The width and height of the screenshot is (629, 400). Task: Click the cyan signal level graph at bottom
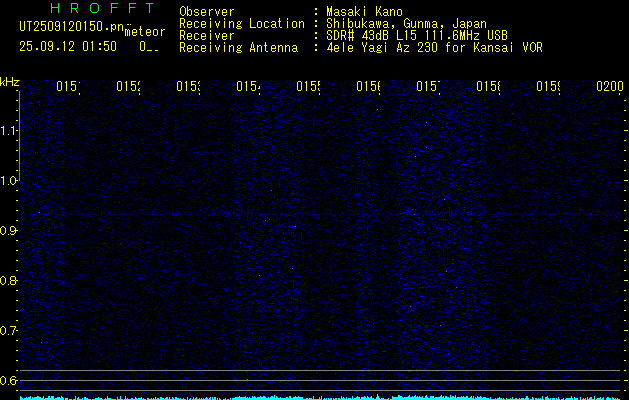[x=321, y=397]
